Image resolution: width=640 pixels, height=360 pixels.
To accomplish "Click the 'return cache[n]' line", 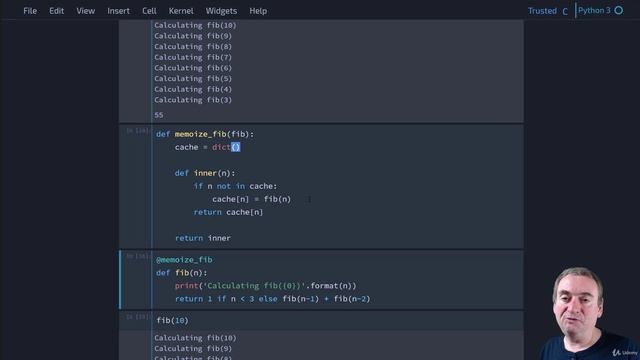I will (x=228, y=212).
